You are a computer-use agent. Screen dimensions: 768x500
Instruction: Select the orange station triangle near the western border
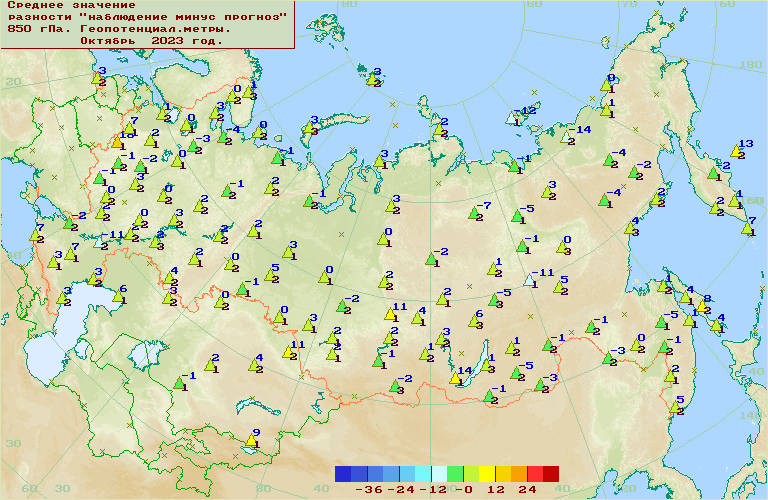pyautogui.click(x=117, y=143)
